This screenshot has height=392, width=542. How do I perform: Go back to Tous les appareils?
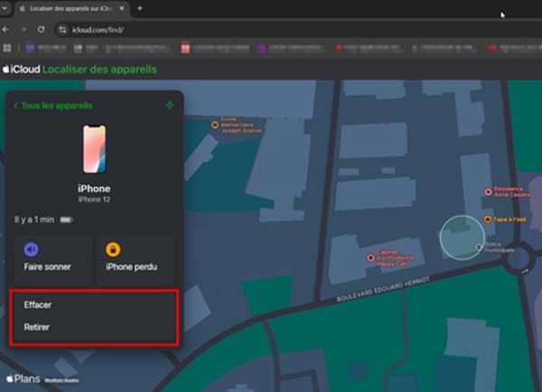52,106
